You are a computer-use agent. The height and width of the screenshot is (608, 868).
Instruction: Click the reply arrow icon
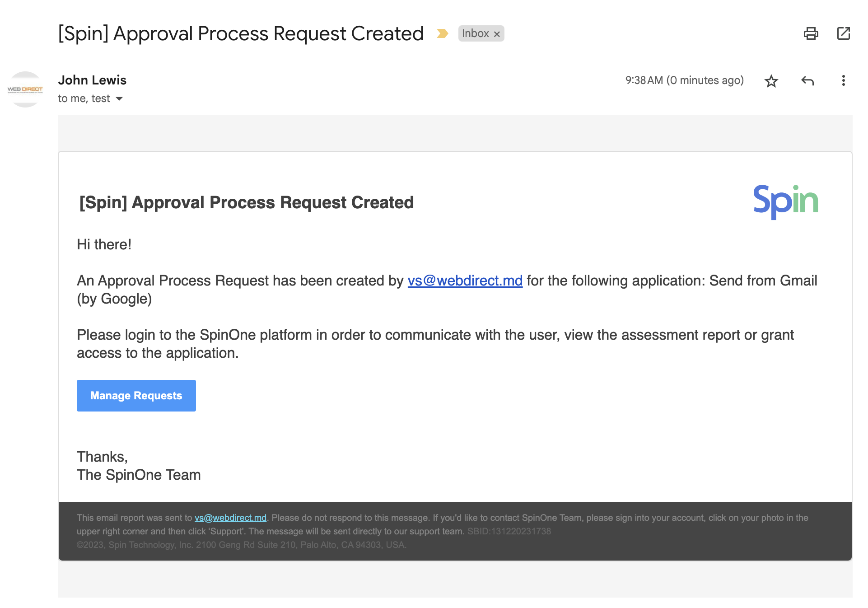coord(807,81)
